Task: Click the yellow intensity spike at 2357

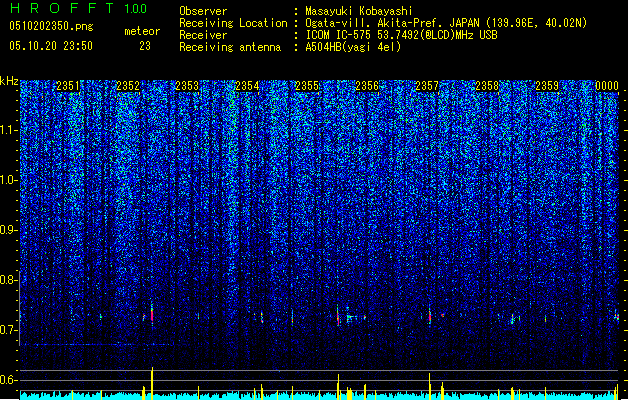Action: (x=430, y=386)
